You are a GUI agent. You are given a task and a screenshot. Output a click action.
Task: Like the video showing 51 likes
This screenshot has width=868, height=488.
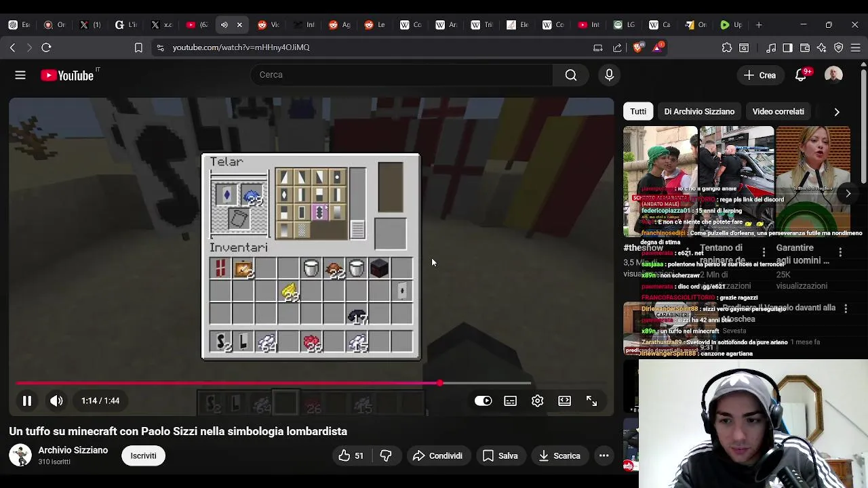pyautogui.click(x=351, y=455)
